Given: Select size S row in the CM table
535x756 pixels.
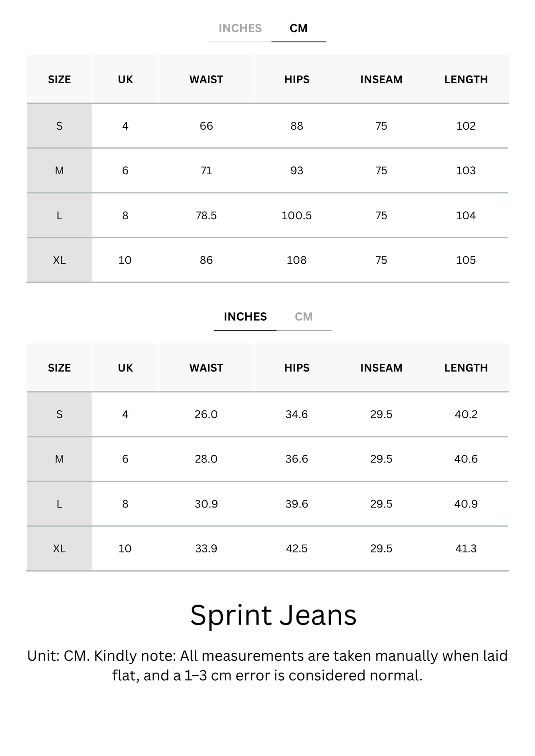Looking at the screenshot, I should 267,126.
